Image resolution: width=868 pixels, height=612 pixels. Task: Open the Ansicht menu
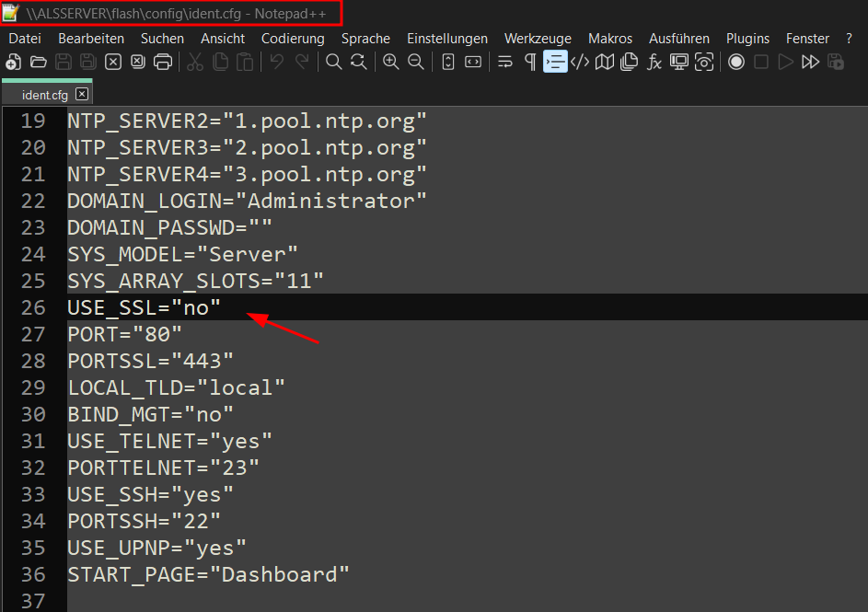click(223, 39)
